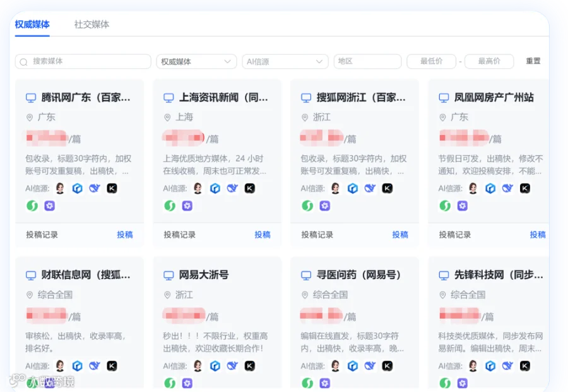568x392 pixels.
Task: Click the search magnifier icon in 搜索媒体 box
Action: point(23,62)
